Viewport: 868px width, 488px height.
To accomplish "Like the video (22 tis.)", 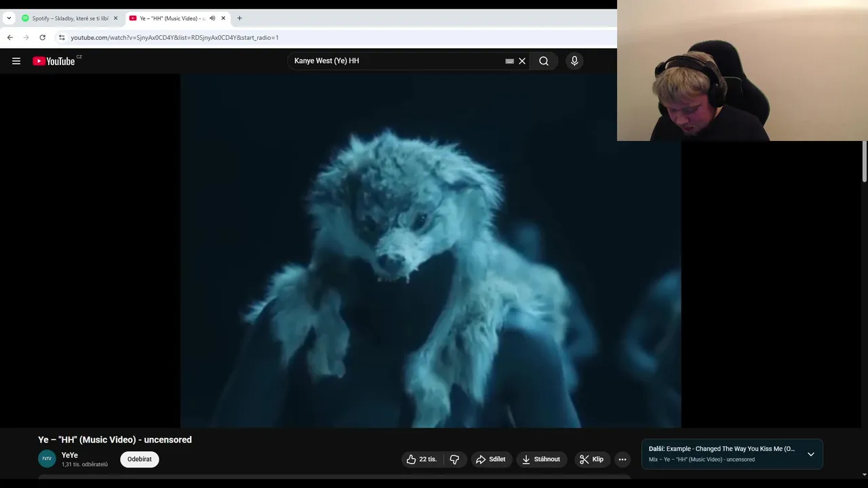I will tap(422, 460).
